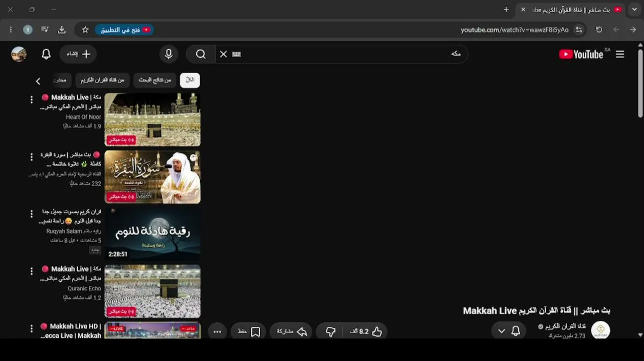Open YouTube notifications bell
Screen dimensions: 644x361
coord(46,54)
